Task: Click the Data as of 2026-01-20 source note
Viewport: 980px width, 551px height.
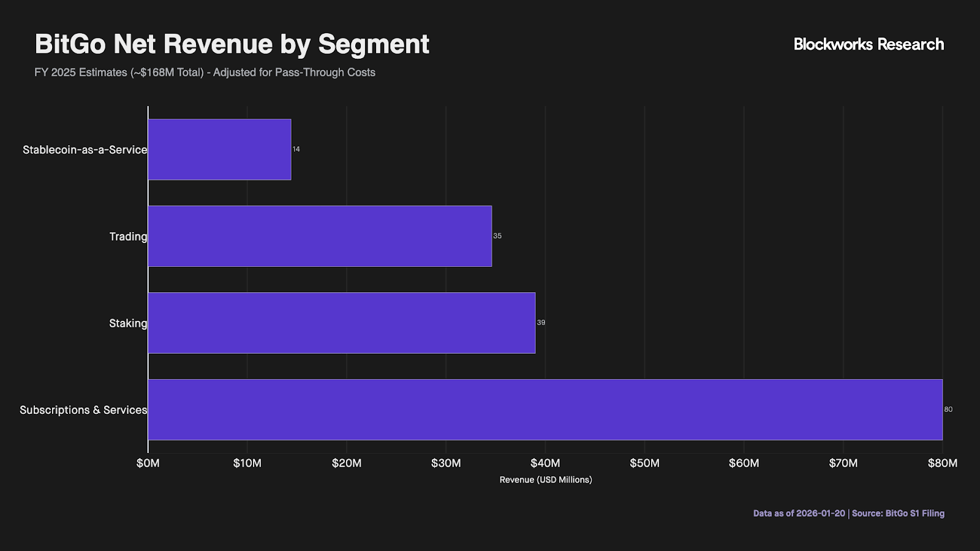Action: pyautogui.click(x=849, y=513)
